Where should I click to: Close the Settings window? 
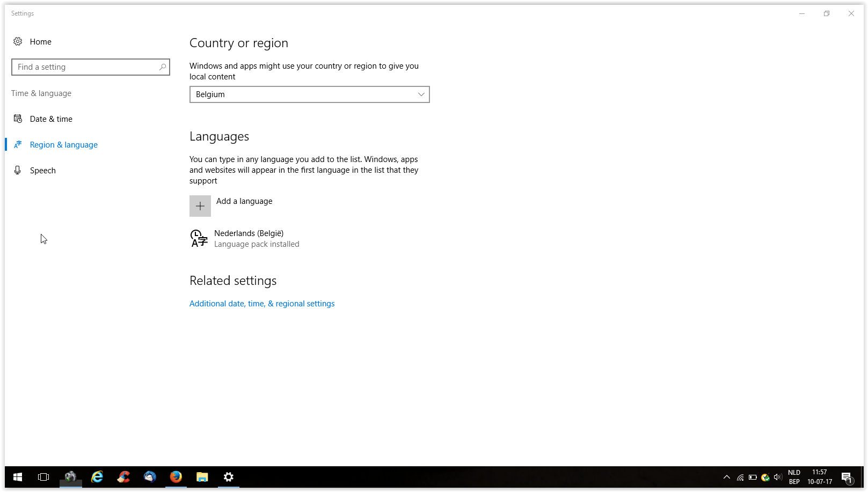[851, 14]
